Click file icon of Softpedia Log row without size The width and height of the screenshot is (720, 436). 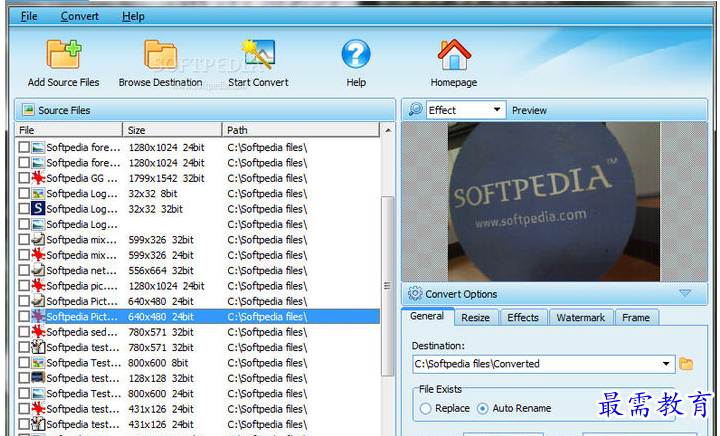[x=38, y=224]
